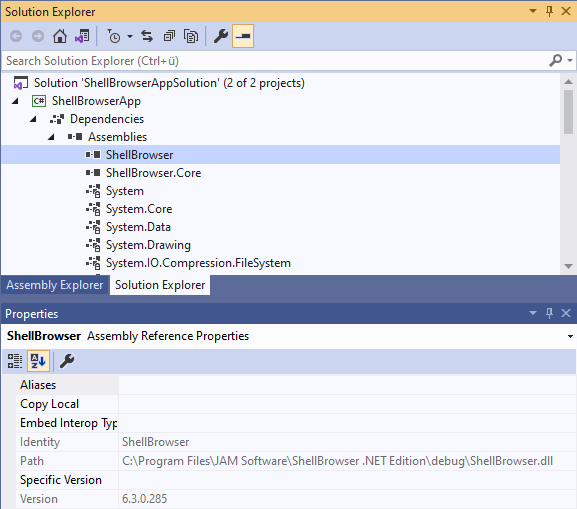Open search options dropdown arrow
Viewport: 577px width, 509px height.
[570, 60]
